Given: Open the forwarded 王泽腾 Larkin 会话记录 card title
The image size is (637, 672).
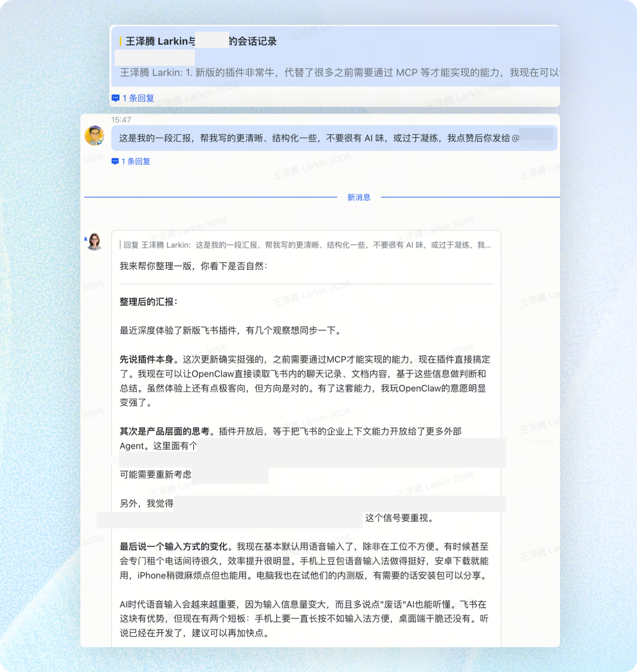Looking at the screenshot, I should pyautogui.click(x=201, y=41).
